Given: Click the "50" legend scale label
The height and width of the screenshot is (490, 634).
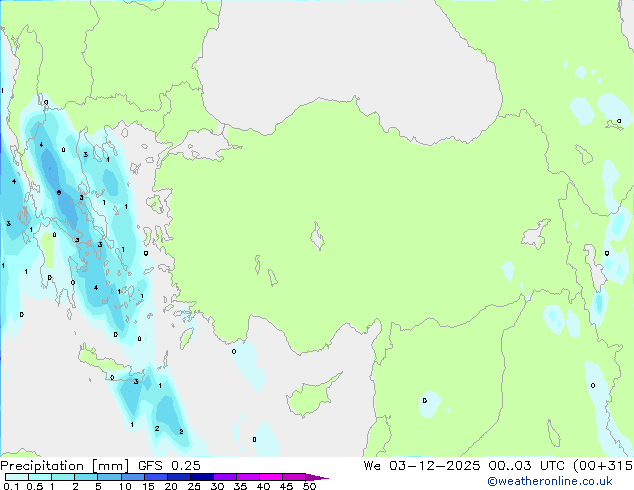Looking at the screenshot, I should click(x=309, y=486).
